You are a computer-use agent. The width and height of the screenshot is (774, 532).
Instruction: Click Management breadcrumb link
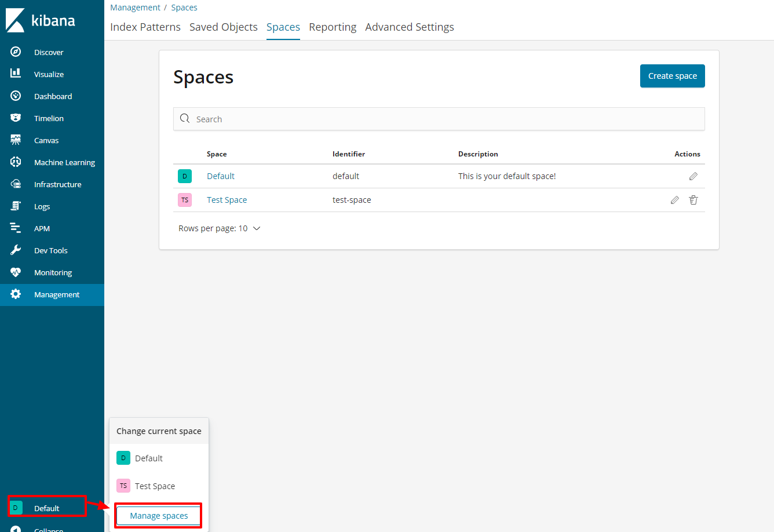coord(136,8)
